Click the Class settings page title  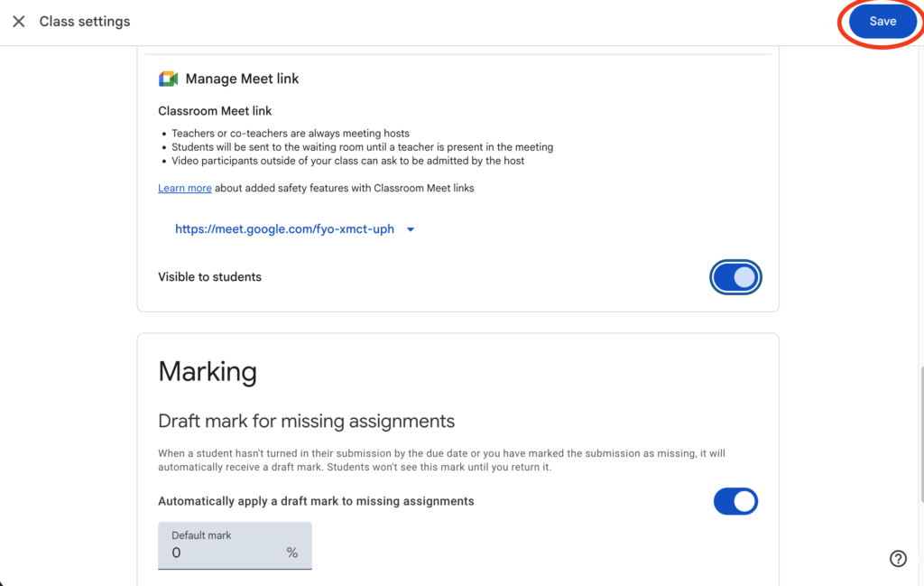tap(85, 22)
